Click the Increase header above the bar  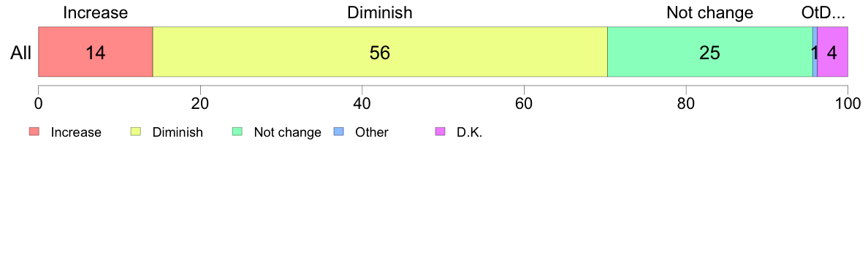[95, 12]
